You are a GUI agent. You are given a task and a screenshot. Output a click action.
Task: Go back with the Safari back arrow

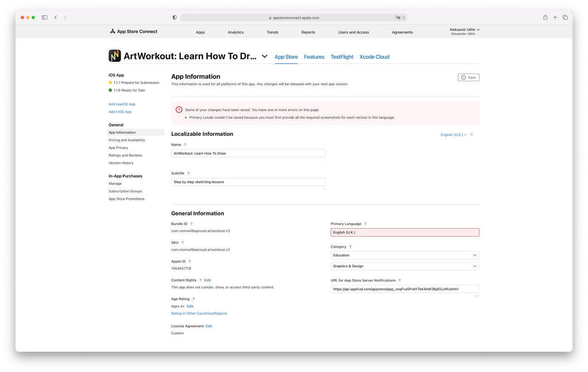click(x=56, y=17)
